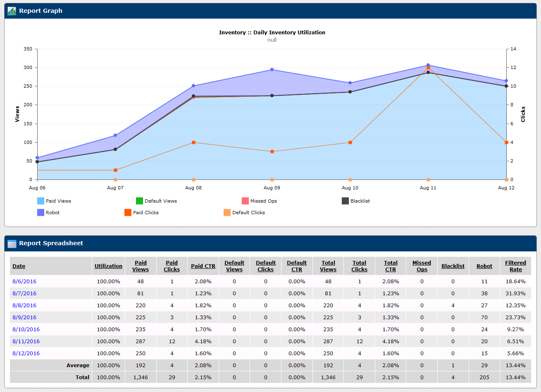Screen dimensions: 541x392
Task: Open the 8/10/2016 date link
Action: point(26,330)
